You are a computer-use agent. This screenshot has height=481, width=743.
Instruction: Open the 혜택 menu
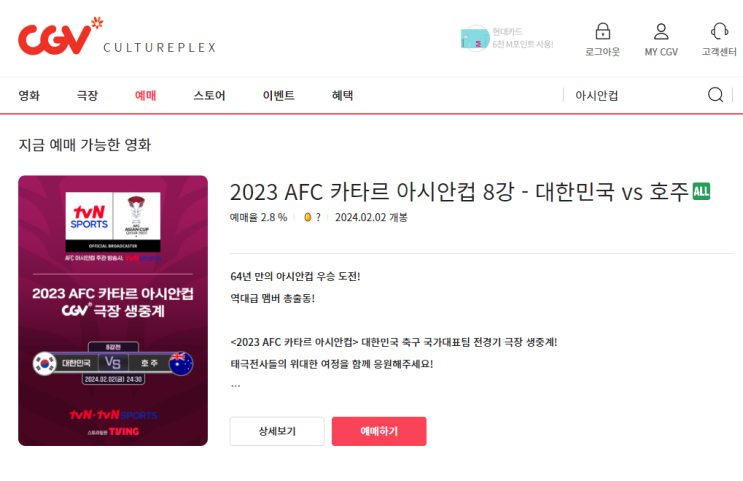[342, 95]
